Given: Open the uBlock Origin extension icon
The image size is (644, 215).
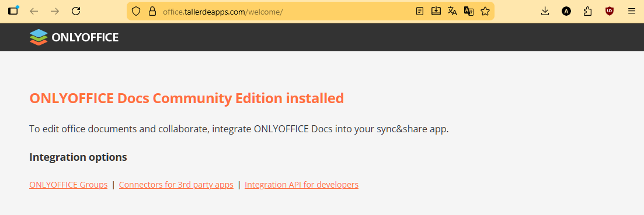Looking at the screenshot, I should click(610, 11).
